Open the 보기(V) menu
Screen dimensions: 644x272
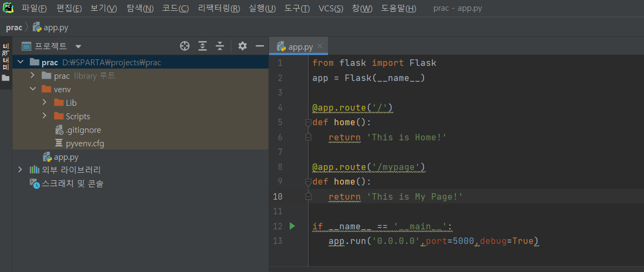tap(104, 9)
